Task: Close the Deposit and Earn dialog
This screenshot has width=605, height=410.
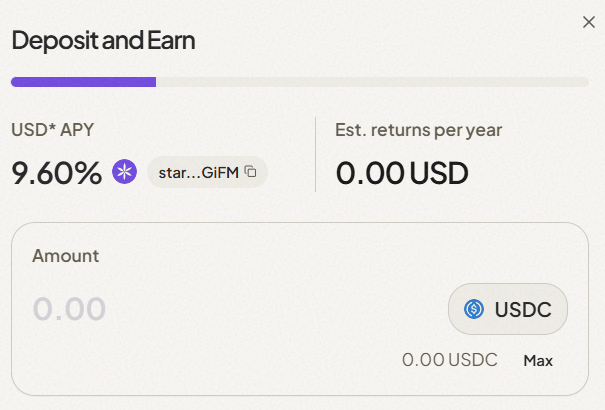Action: [589, 22]
